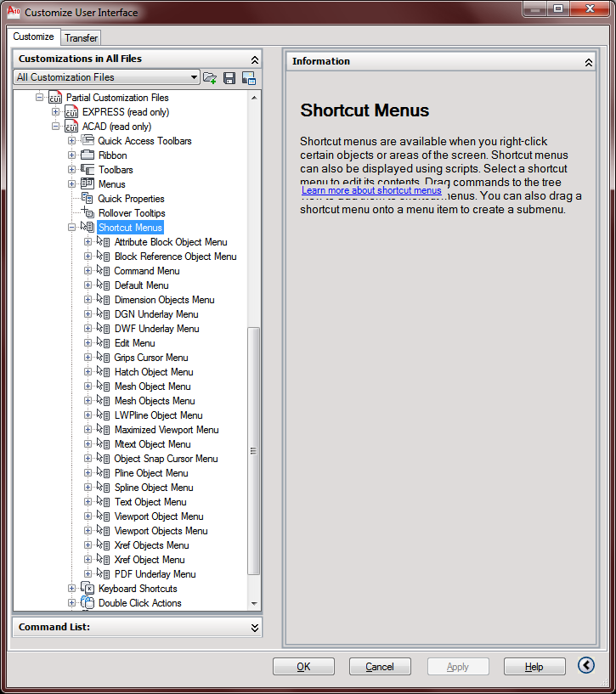Viewport: 616px width, 694px height.
Task: Collapse the Shortcut Menus node
Action: tap(71, 227)
